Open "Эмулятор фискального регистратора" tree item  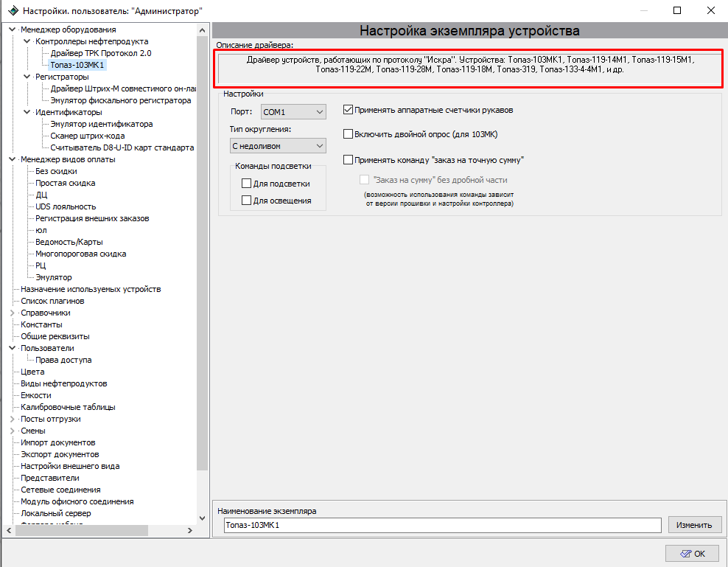point(121,100)
